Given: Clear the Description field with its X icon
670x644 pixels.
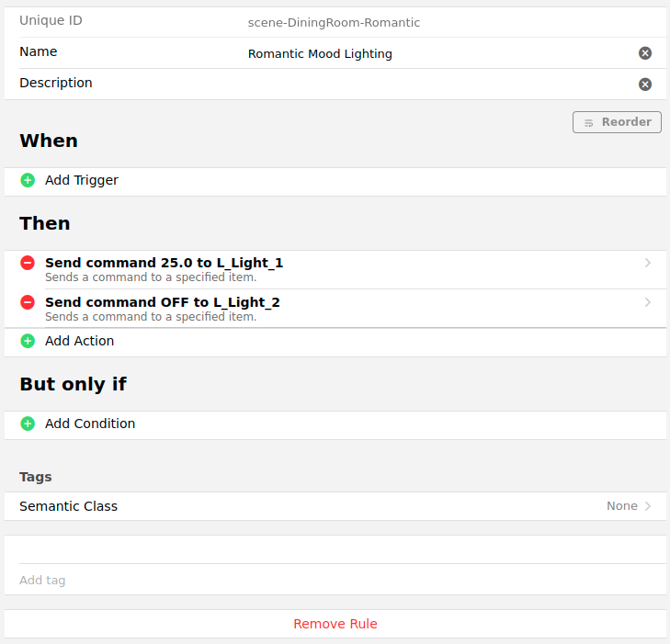Looking at the screenshot, I should tap(645, 85).
